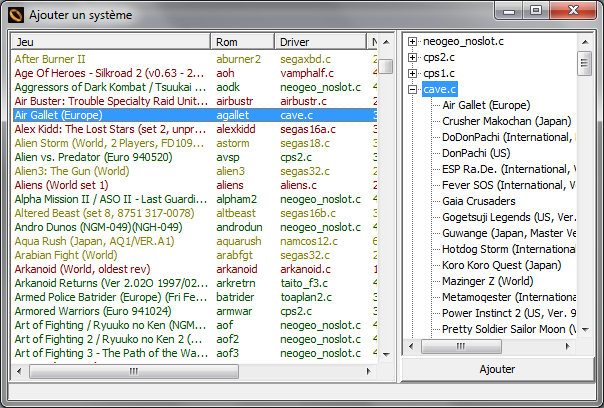Select Alex Kidd: The Lost Stars row
Image resolution: width=604 pixels, height=408 pixels.
(195, 129)
